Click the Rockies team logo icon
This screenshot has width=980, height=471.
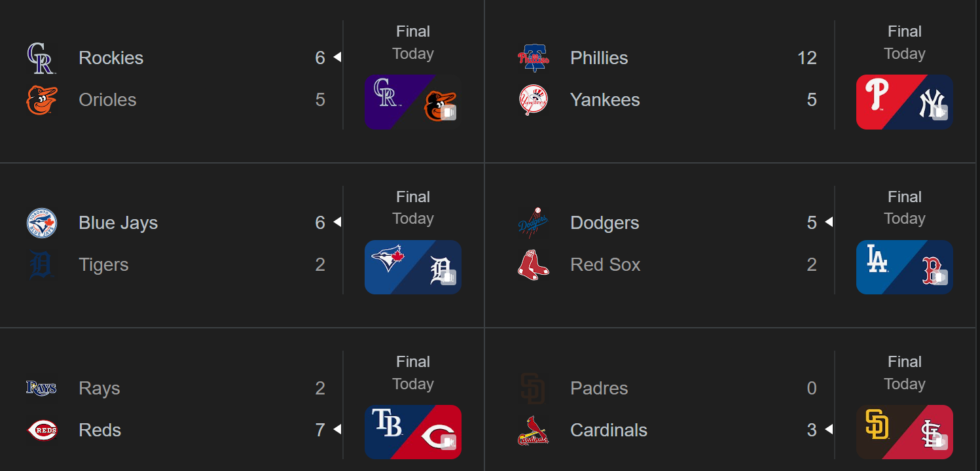(41, 58)
